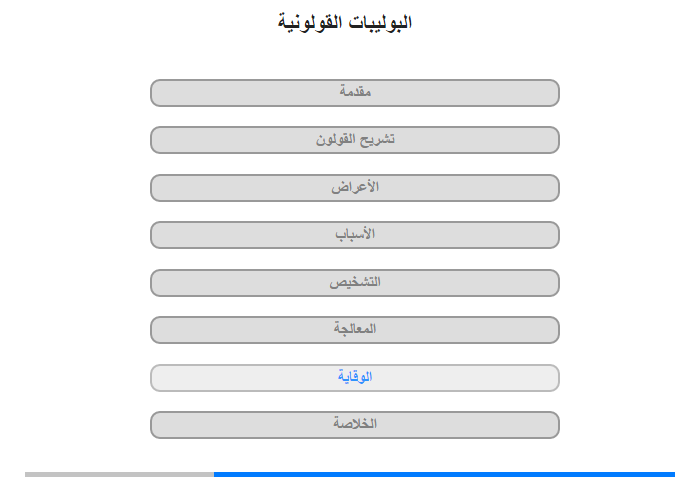700x480 pixels.
Task: Click the blue Prevention (الوقاية) link
Action: point(355,378)
